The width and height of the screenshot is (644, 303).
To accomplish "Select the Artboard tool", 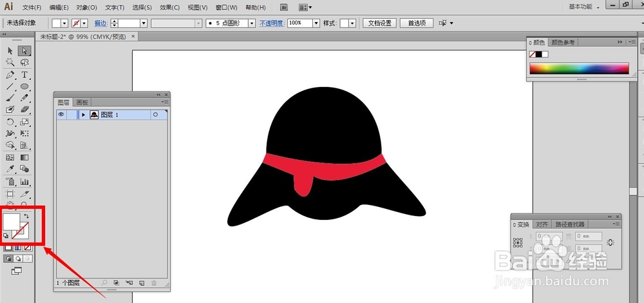I will tap(10, 193).
